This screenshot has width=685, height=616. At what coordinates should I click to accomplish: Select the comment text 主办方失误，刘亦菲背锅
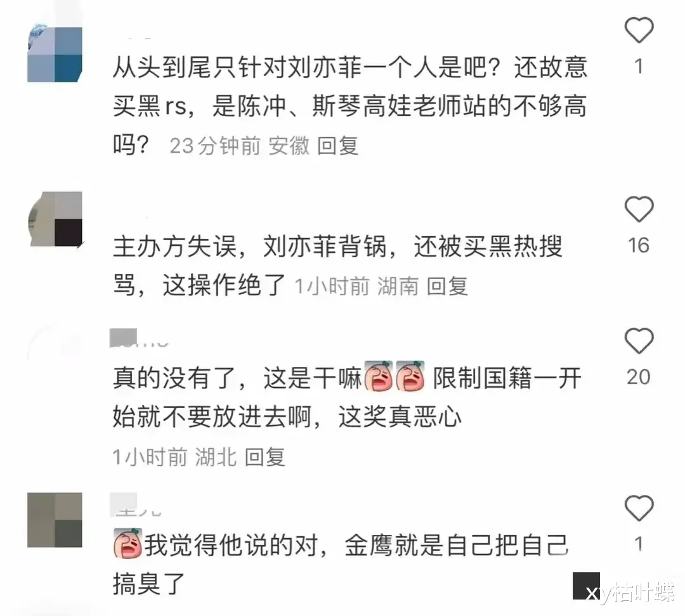point(249,247)
